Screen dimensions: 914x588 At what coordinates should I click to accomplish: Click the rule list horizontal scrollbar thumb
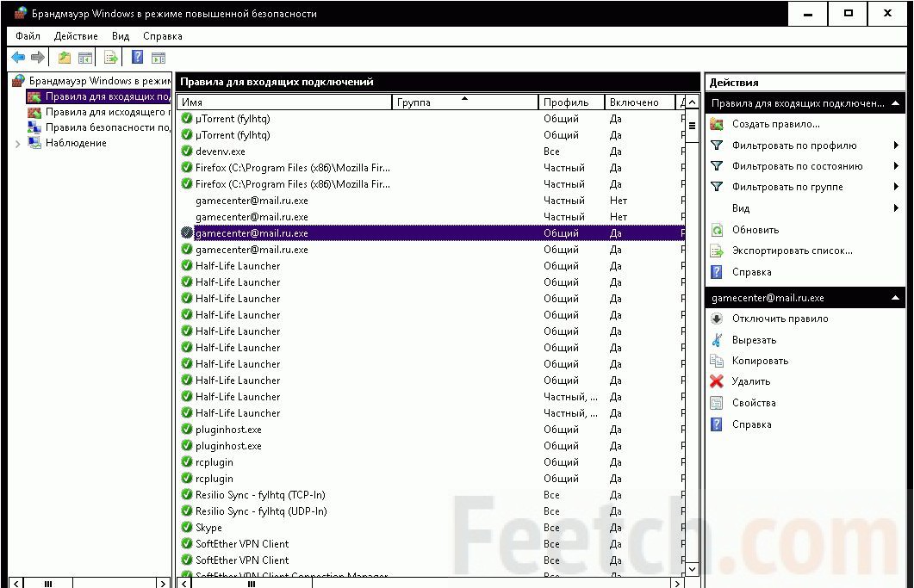click(252, 583)
